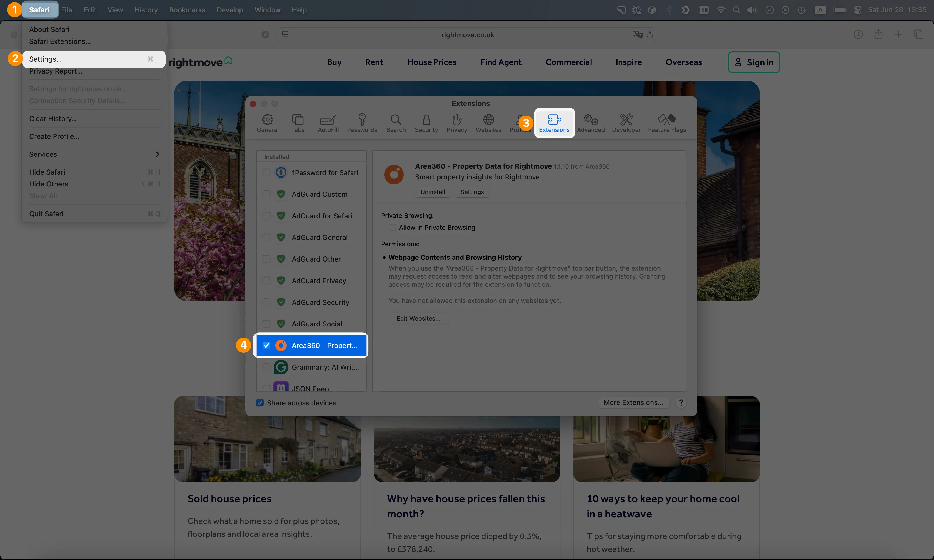Viewport: 934px width, 560px height.
Task: Open the Privacy pane
Action: tap(457, 123)
